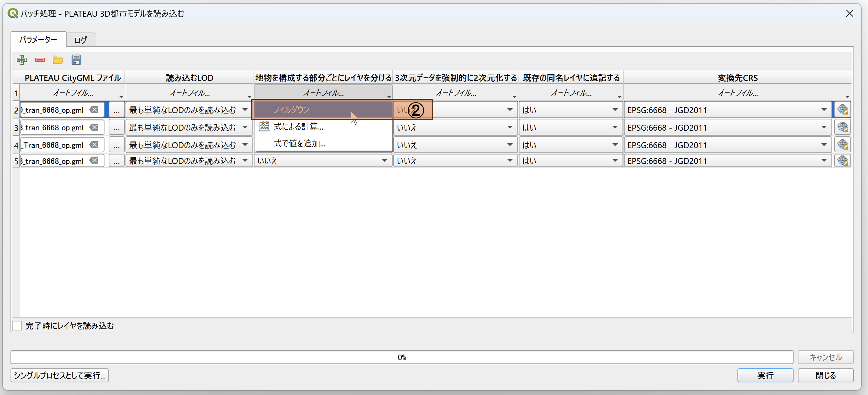
Task: Click the QGIS logo in title bar
Action: [x=13, y=13]
